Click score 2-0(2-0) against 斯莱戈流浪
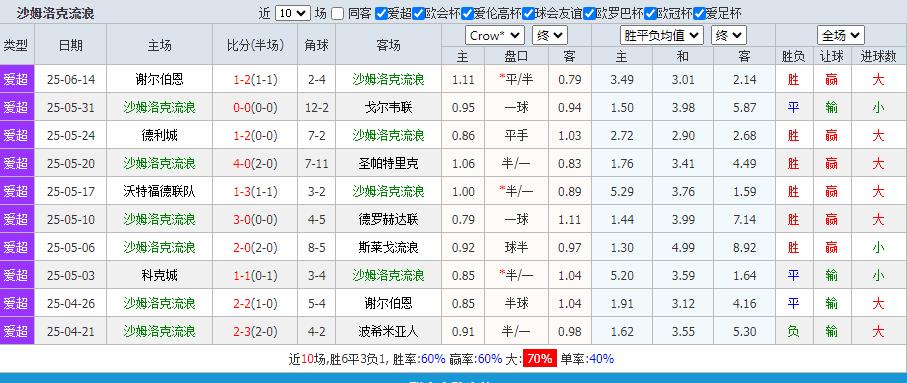Screen dimensions: 907x383 point(255,247)
